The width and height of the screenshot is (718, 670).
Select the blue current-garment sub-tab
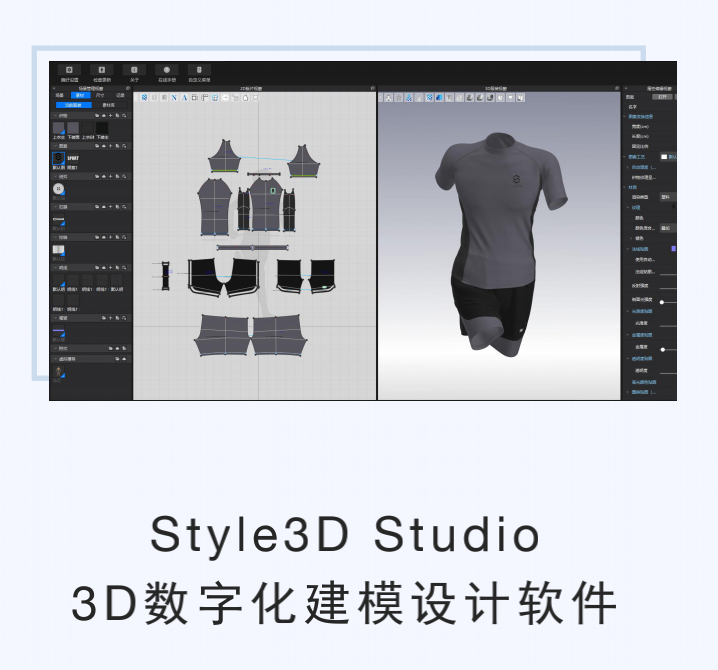[74, 105]
